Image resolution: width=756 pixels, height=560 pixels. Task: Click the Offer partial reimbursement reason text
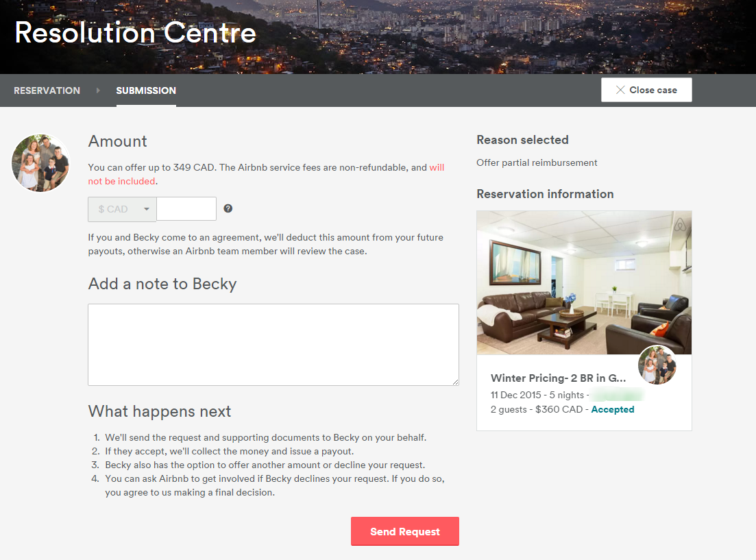click(537, 162)
